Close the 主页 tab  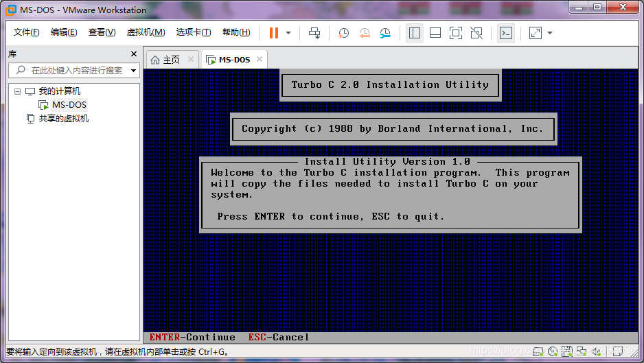click(191, 59)
